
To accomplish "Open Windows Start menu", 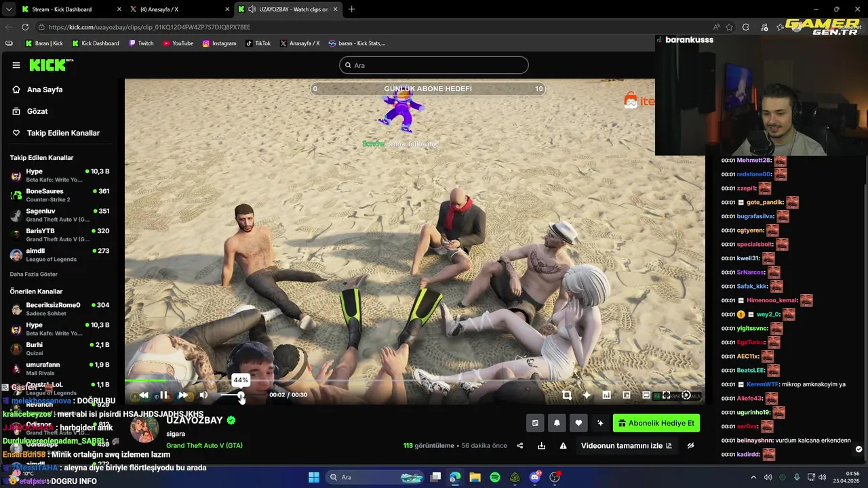I will (x=314, y=477).
